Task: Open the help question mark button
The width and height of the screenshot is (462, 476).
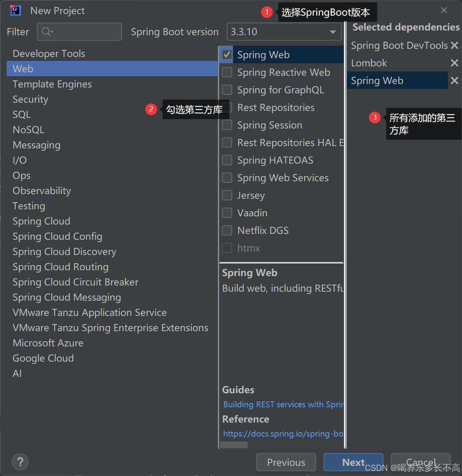Action: [20, 462]
